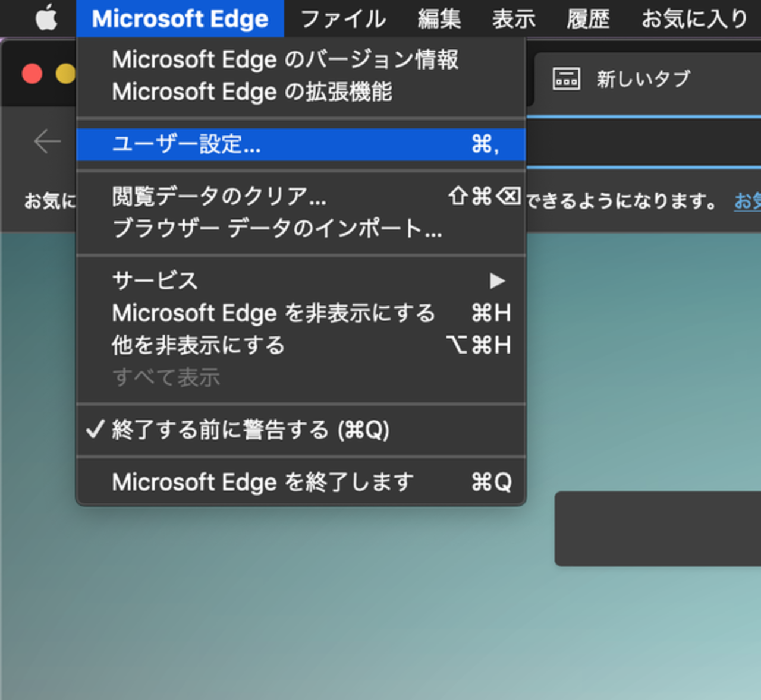Open ユーザー設定 from the Edge menu

pyautogui.click(x=186, y=144)
